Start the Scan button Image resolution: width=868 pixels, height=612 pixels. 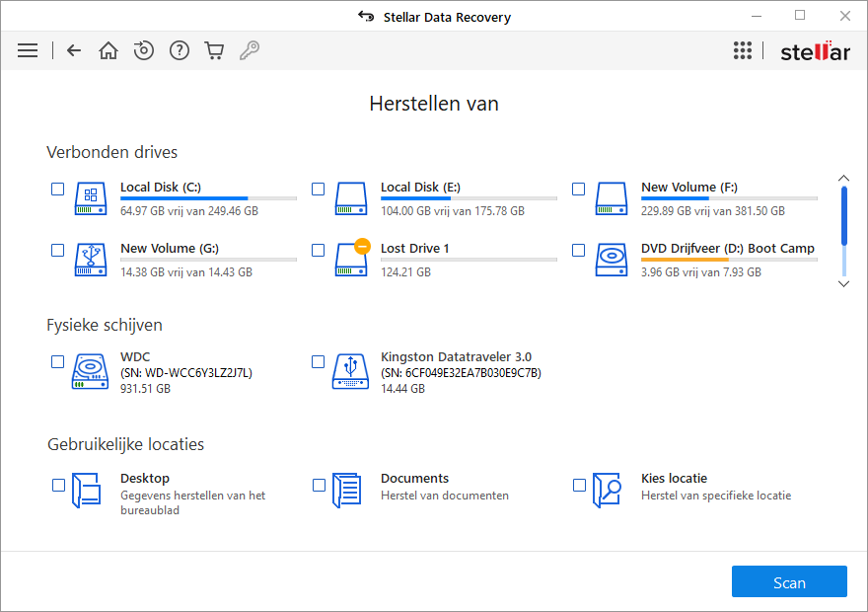(x=789, y=581)
